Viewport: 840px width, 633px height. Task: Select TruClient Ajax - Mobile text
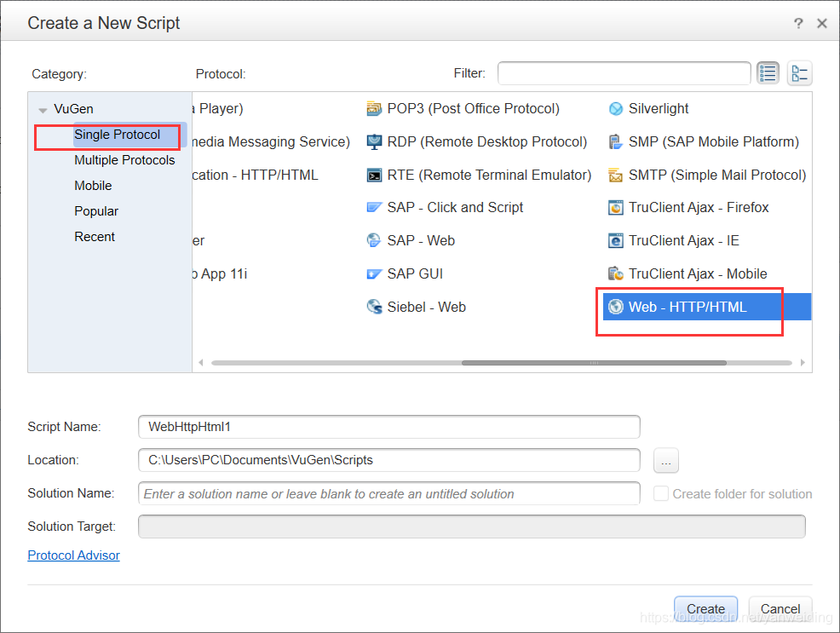click(x=698, y=274)
